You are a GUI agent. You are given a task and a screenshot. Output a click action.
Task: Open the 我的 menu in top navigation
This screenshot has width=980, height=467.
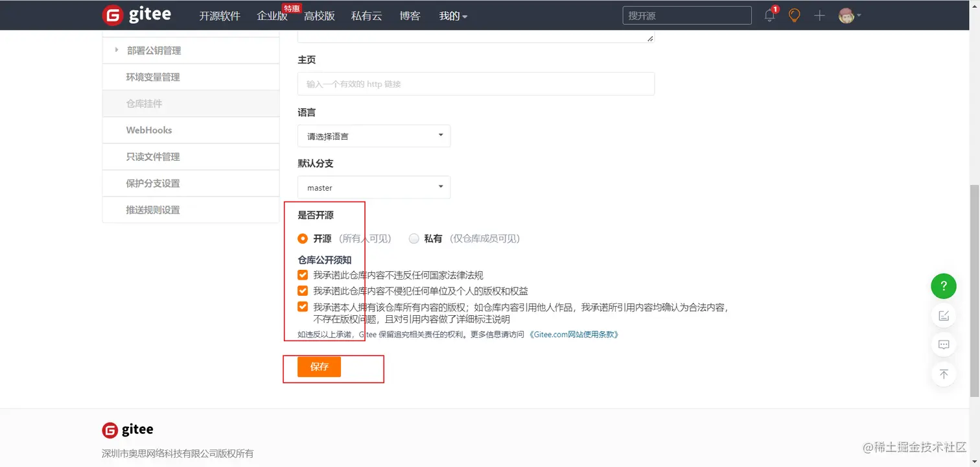[452, 16]
